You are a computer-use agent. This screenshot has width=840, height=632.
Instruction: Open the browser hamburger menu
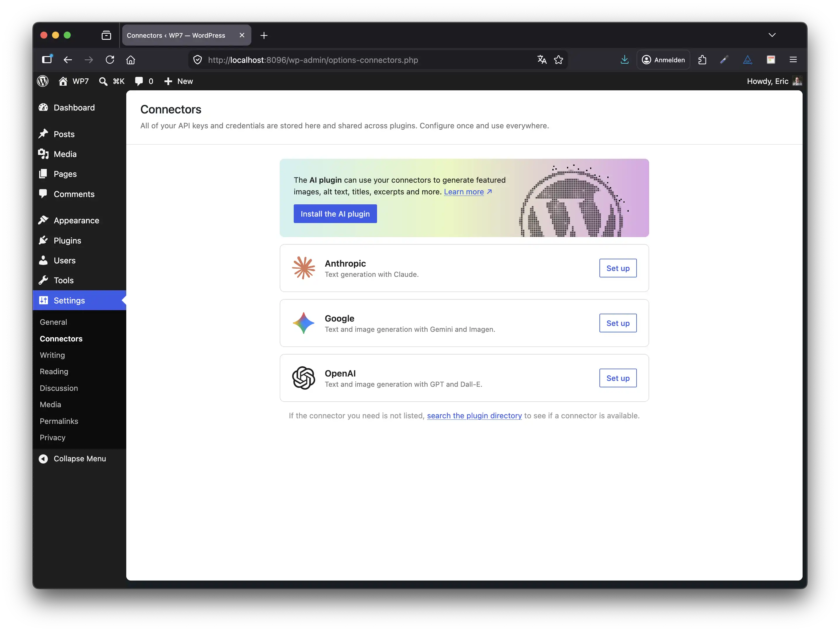click(793, 60)
